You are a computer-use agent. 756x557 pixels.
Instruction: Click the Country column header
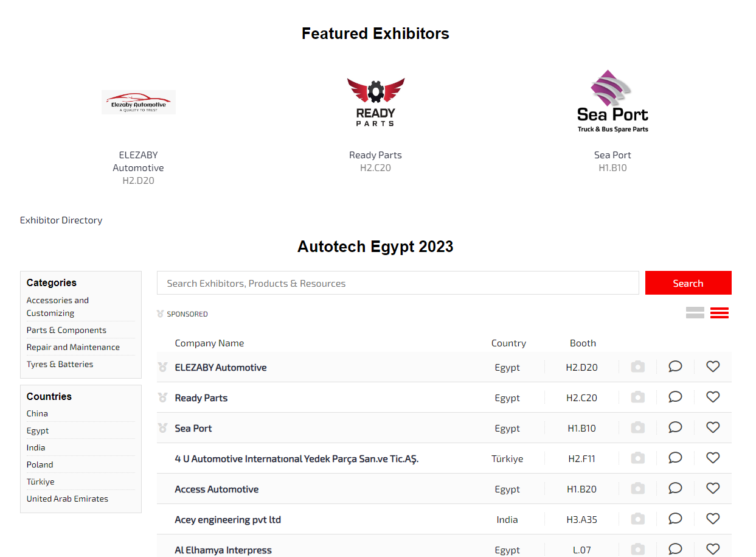(508, 343)
